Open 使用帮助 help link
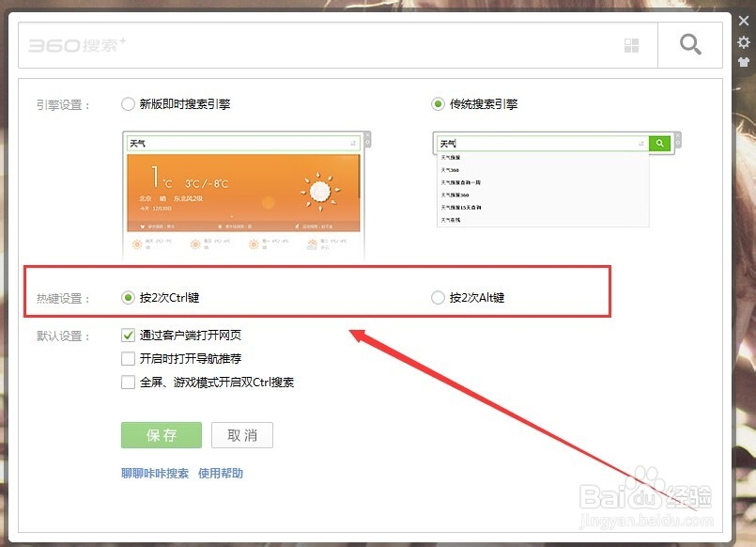The height and width of the screenshot is (547, 756). [x=222, y=473]
